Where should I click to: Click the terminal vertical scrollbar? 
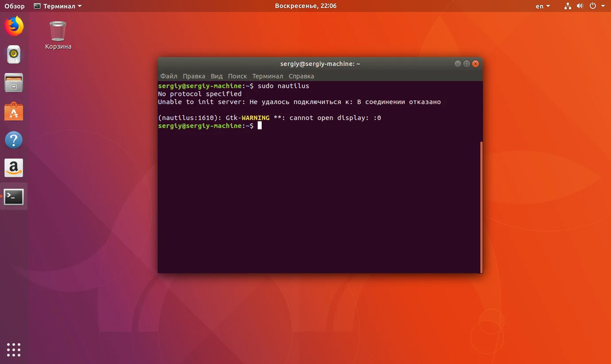tap(481, 207)
